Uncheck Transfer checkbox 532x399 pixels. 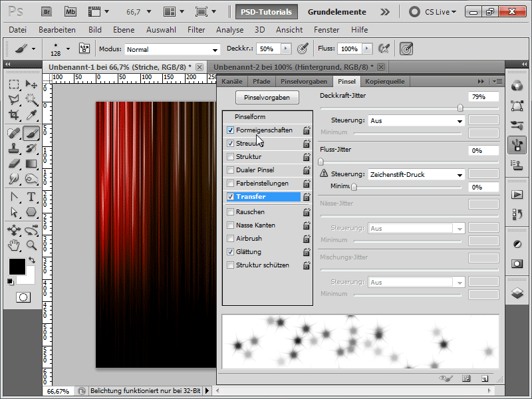(x=230, y=196)
